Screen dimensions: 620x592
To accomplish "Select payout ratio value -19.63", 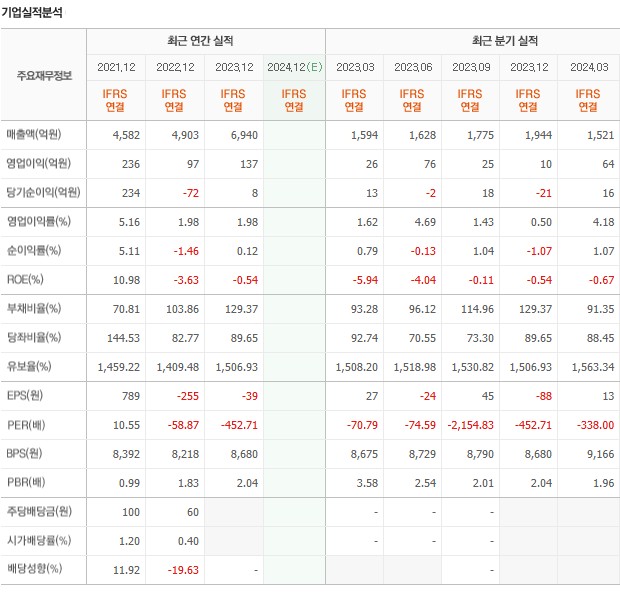I will click(183, 570).
